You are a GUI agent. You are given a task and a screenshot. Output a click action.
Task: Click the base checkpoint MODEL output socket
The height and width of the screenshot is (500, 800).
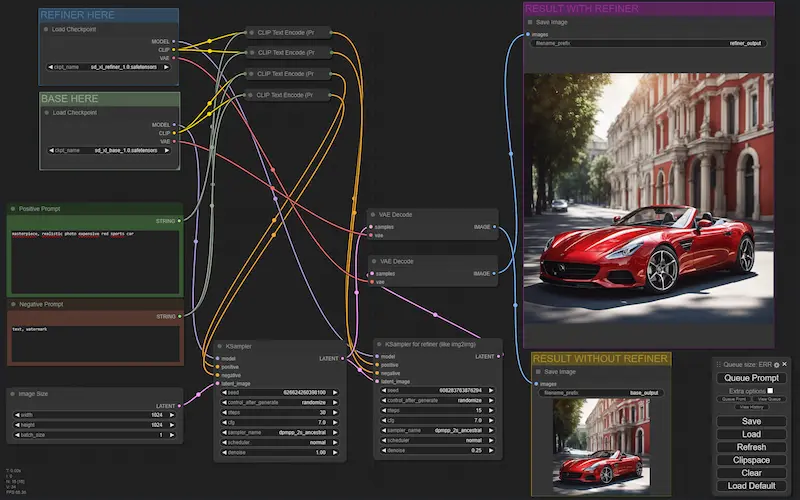tap(175, 125)
